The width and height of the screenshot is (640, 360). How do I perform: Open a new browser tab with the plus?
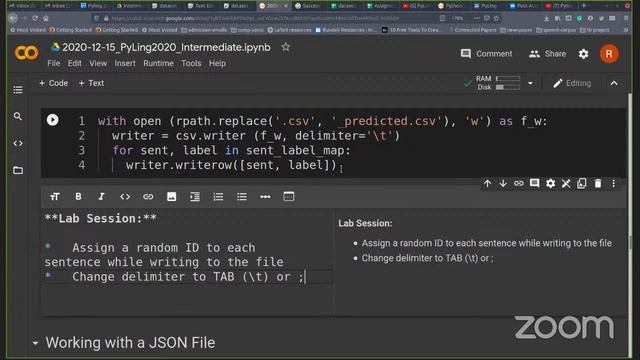point(584,6)
